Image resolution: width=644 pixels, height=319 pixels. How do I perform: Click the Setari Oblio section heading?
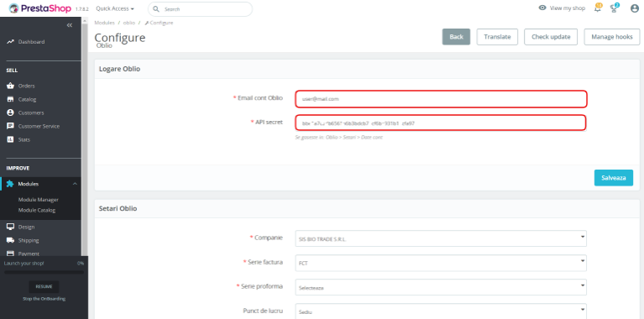118,208
